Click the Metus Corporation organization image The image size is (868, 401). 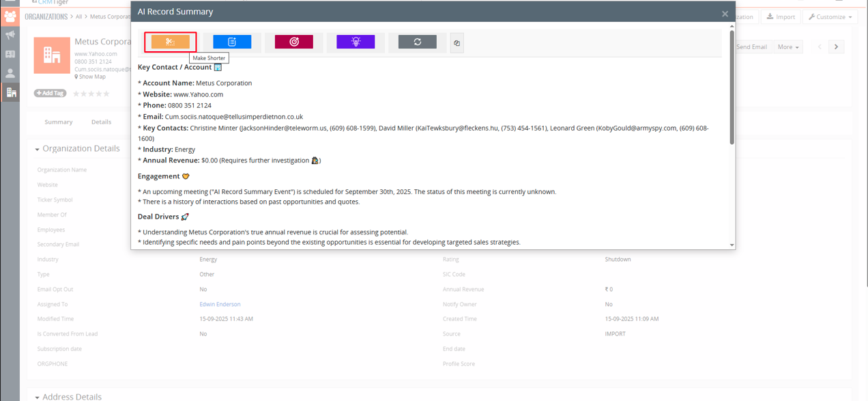coord(52,55)
